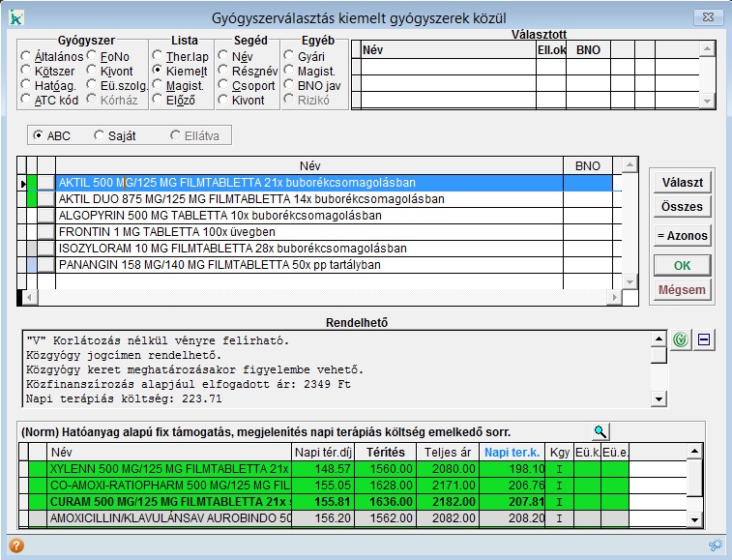
Task: Click down arrow of medicine list scrollbar
Action: pos(630,281)
